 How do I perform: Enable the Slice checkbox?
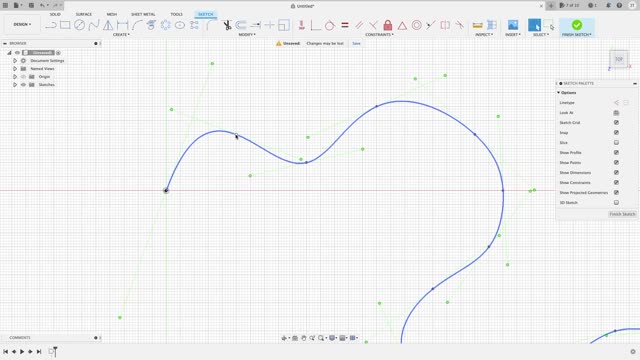(x=616, y=142)
